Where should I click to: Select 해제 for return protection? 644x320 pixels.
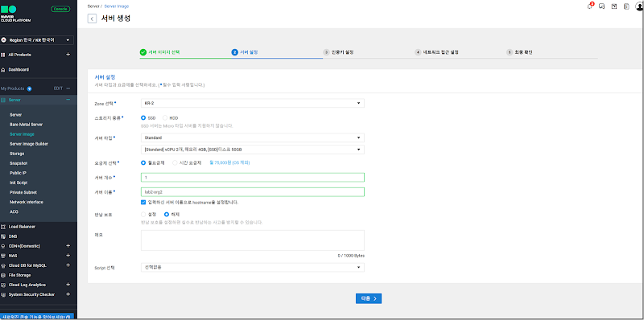[x=167, y=214]
